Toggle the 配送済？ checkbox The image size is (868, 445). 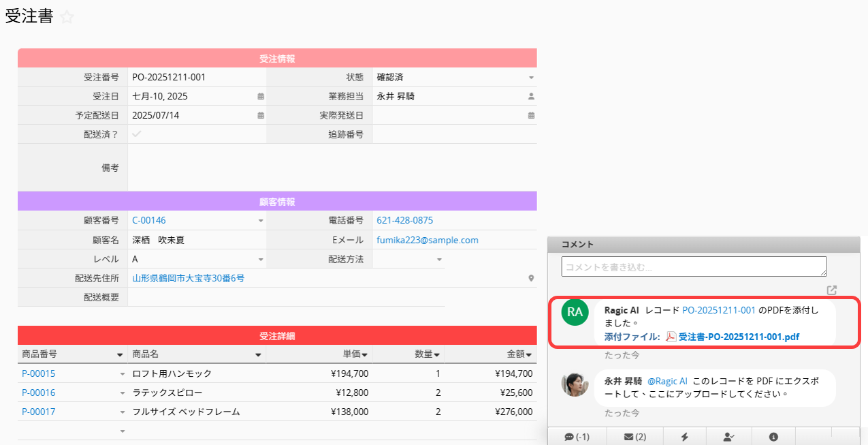click(x=137, y=134)
